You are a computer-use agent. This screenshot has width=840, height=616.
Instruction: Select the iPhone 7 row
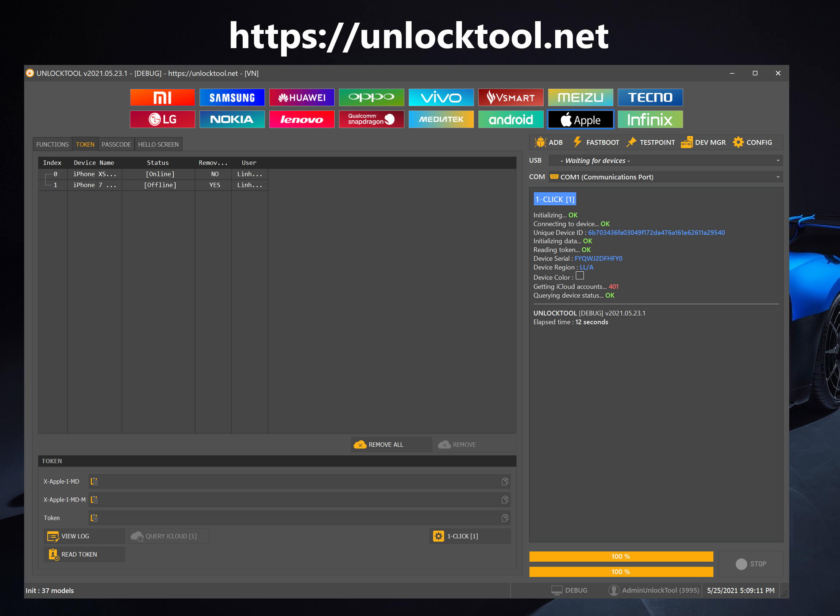153,185
